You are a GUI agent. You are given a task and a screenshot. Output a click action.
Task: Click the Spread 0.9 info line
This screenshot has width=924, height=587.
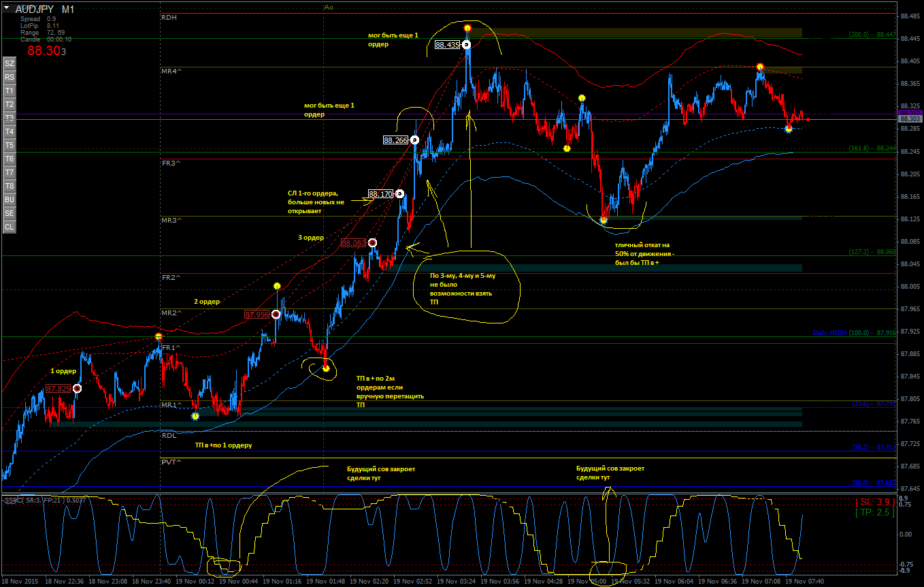pos(38,19)
